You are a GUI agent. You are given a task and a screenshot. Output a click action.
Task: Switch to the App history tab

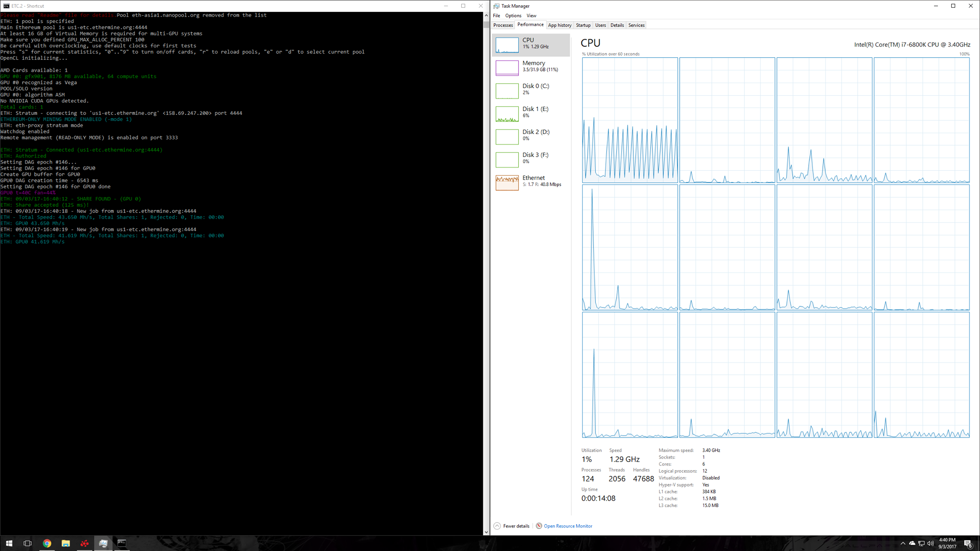pos(559,25)
